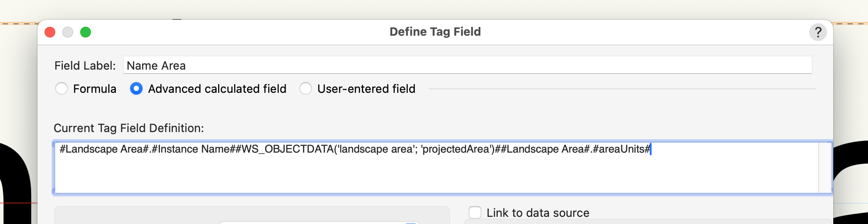Click the Link to data source label

[x=538, y=213]
